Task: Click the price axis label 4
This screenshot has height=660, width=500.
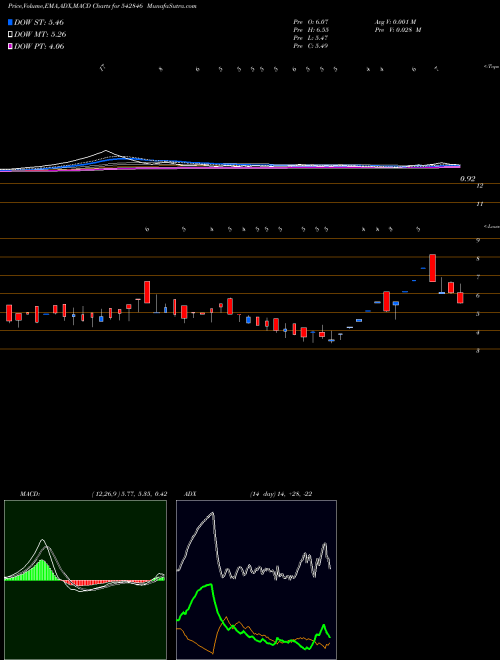Action: [478, 333]
